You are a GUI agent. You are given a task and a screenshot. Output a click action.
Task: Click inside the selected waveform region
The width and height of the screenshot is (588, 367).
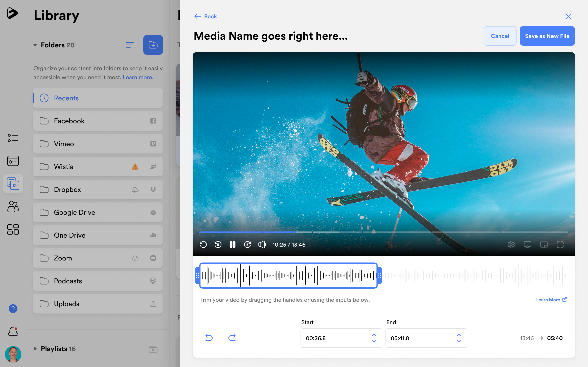pyautogui.click(x=288, y=276)
